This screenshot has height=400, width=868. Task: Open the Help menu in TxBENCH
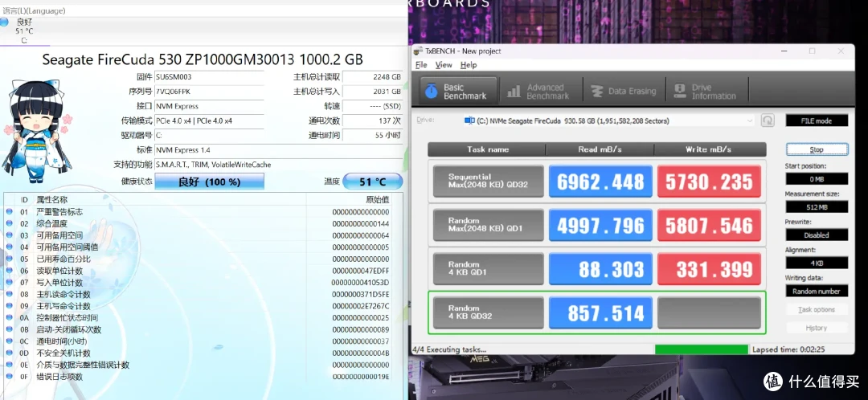[469, 65]
